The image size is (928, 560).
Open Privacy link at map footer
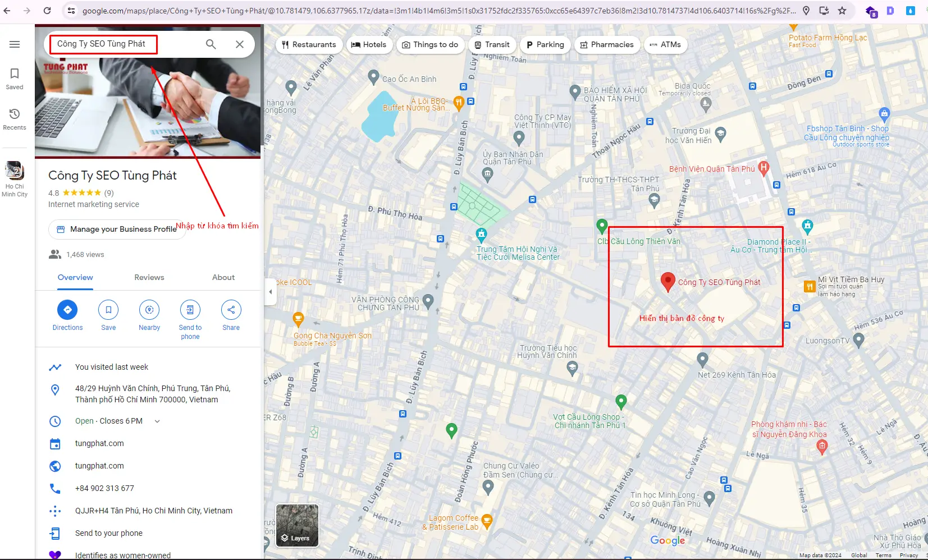tap(909, 556)
